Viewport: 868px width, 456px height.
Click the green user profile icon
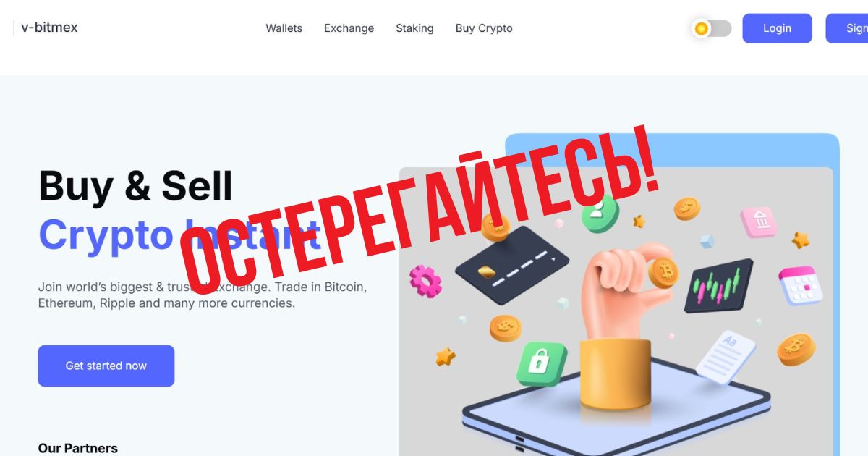(x=600, y=213)
